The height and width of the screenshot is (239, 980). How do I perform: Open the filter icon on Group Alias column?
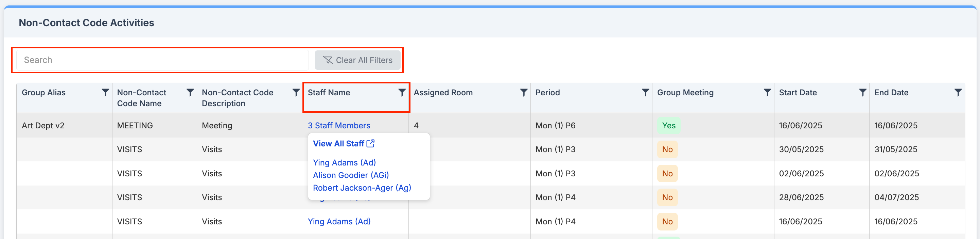(105, 92)
